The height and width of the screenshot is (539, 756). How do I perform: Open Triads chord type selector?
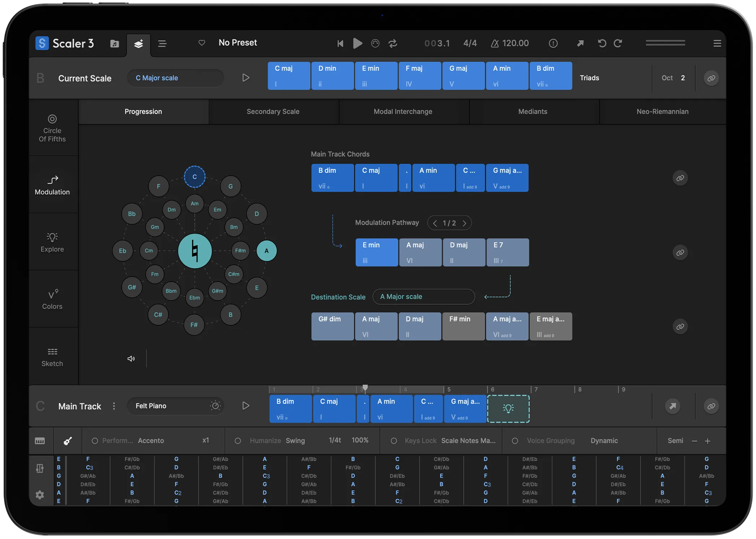pyautogui.click(x=589, y=78)
